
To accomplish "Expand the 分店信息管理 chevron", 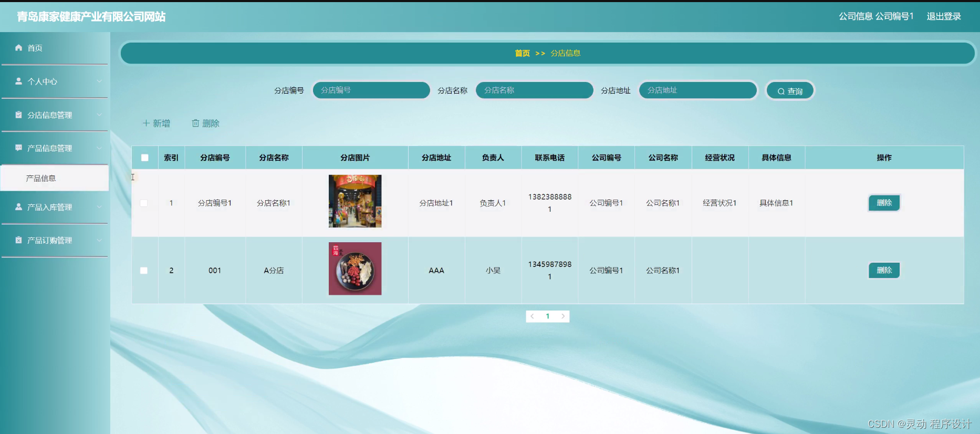I will click(x=99, y=115).
